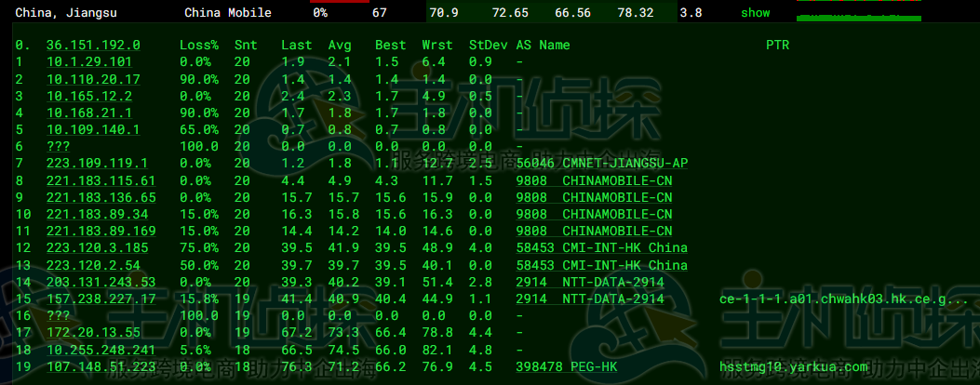
Task: Open hop 9 IP 221.183.136.65
Action: (101, 197)
